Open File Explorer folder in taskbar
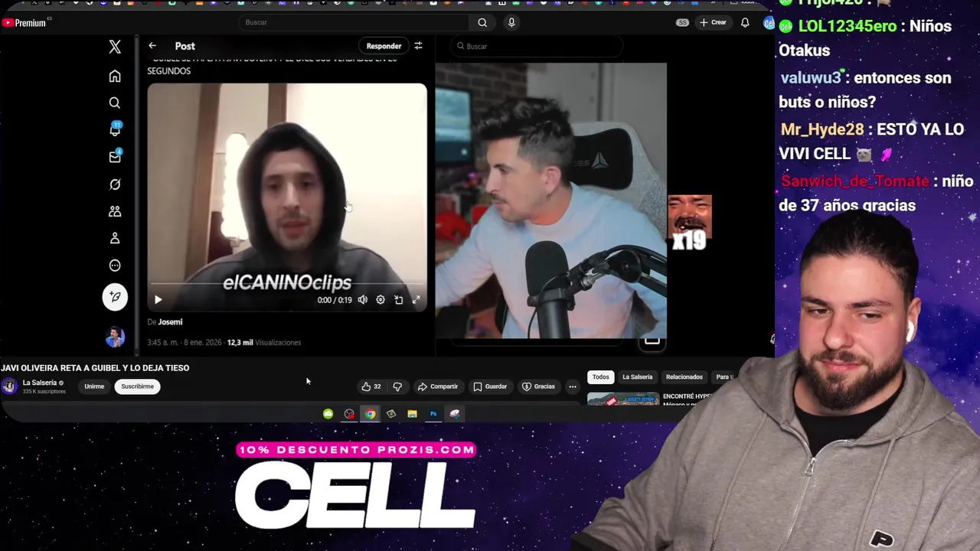Viewport: 980px width, 551px height. coord(412,414)
